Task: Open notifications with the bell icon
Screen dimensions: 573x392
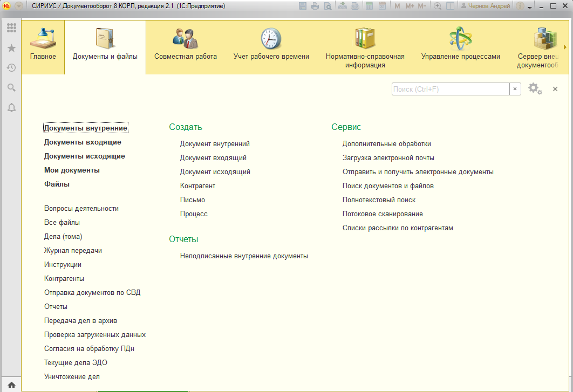Action: pos(11,108)
